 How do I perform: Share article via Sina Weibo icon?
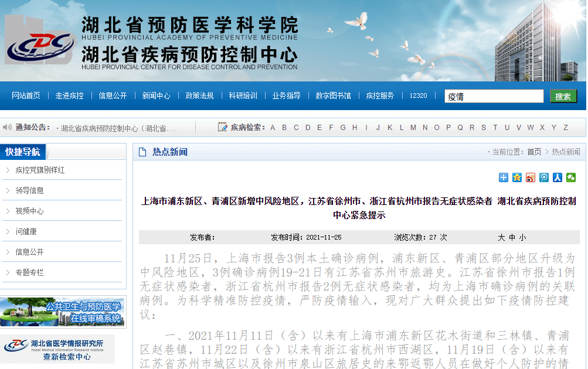(x=530, y=177)
